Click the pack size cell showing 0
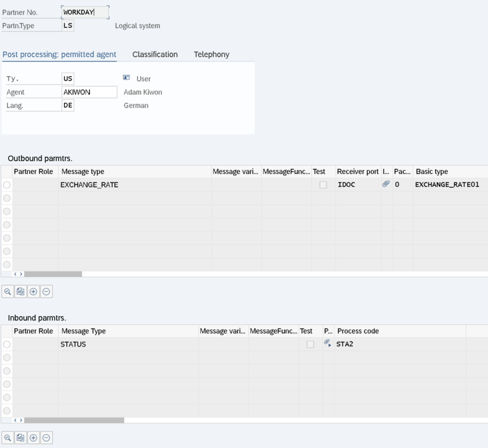The width and height of the screenshot is (488, 448). (x=403, y=185)
